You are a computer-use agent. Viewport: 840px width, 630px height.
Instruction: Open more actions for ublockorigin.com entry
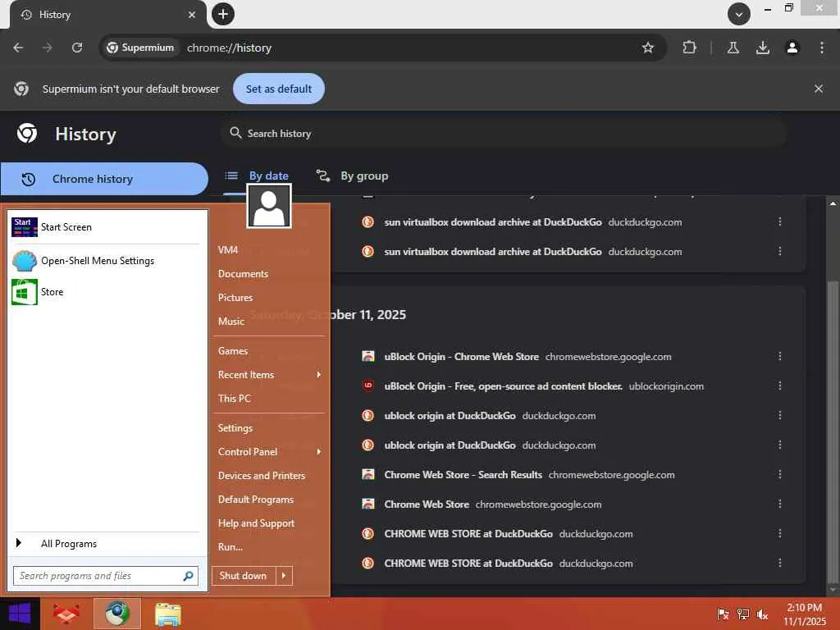click(x=779, y=386)
